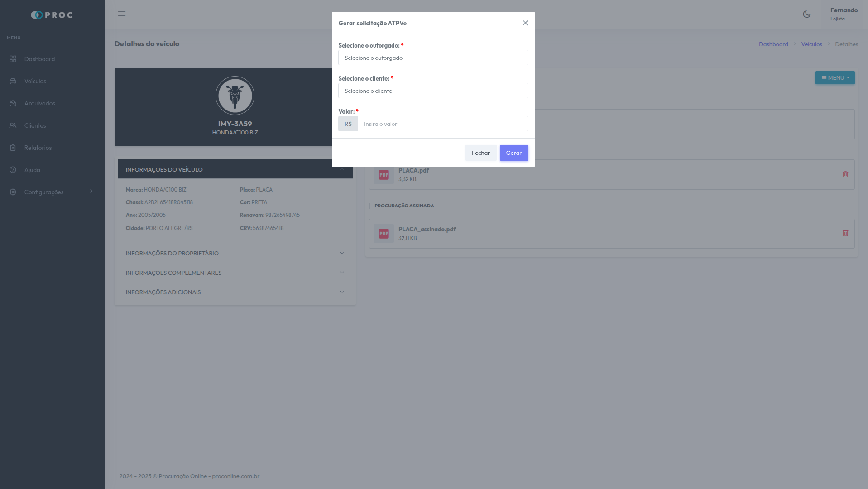Click the Ajuda question mark icon
The width and height of the screenshot is (868, 489).
(13, 170)
